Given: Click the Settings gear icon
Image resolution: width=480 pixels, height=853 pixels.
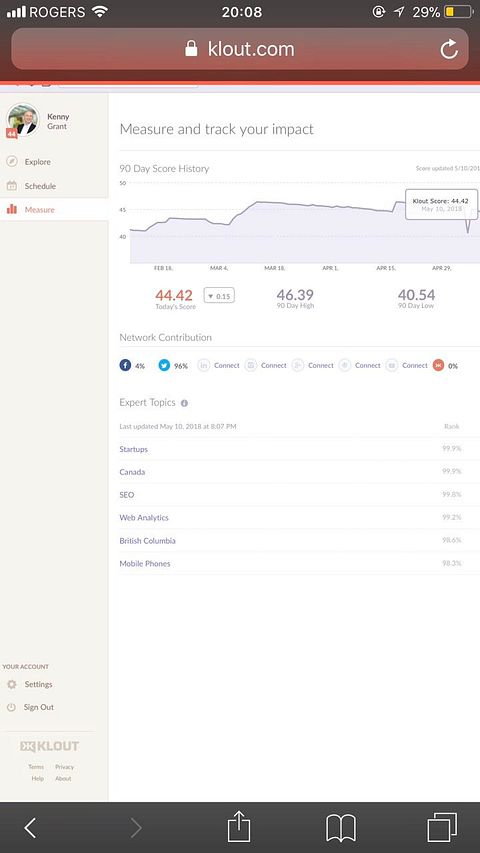Looking at the screenshot, I should coord(11,684).
